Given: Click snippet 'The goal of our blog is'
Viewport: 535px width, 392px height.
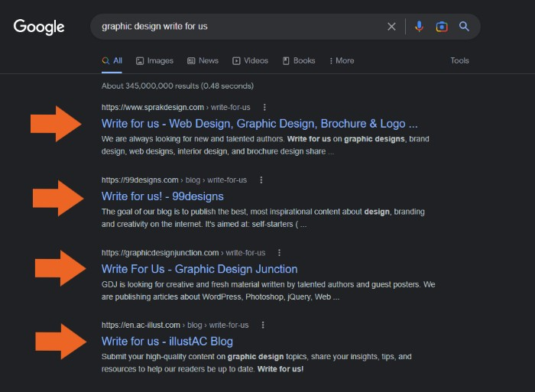Looking at the screenshot, I should click(x=263, y=218).
